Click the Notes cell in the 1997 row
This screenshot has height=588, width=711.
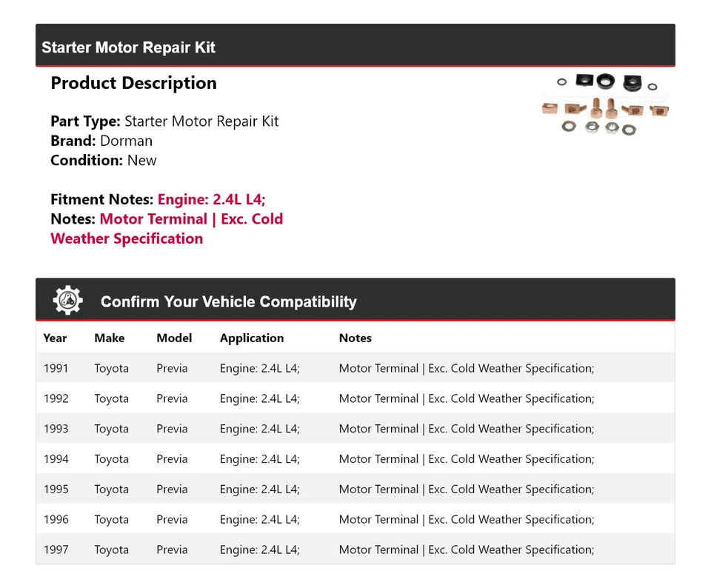[467, 550]
